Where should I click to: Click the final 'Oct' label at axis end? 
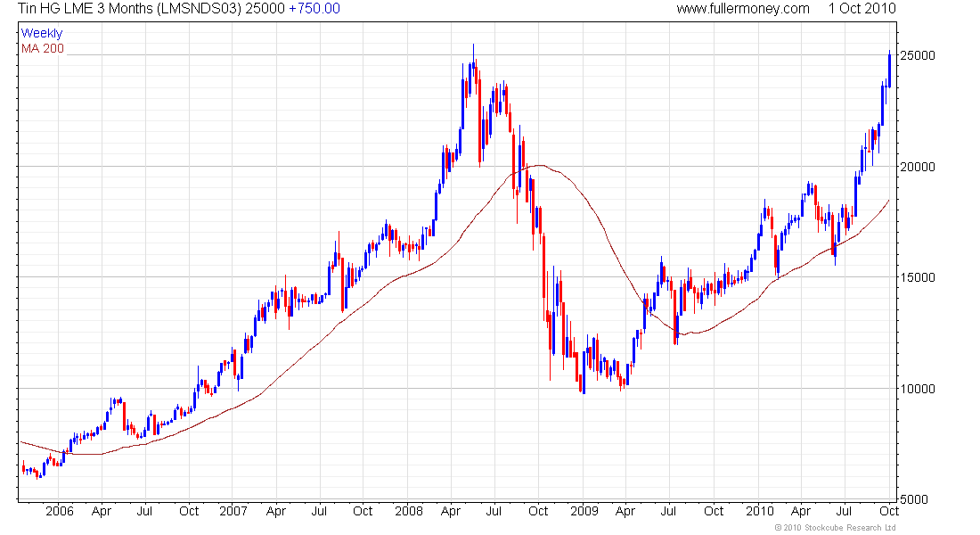[x=889, y=511]
